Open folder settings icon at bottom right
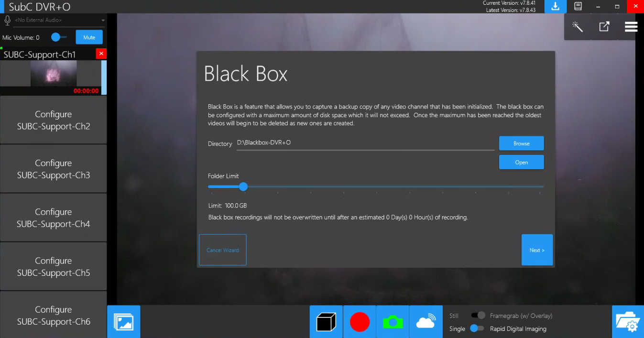Image resolution: width=644 pixels, height=338 pixels. pos(628,322)
